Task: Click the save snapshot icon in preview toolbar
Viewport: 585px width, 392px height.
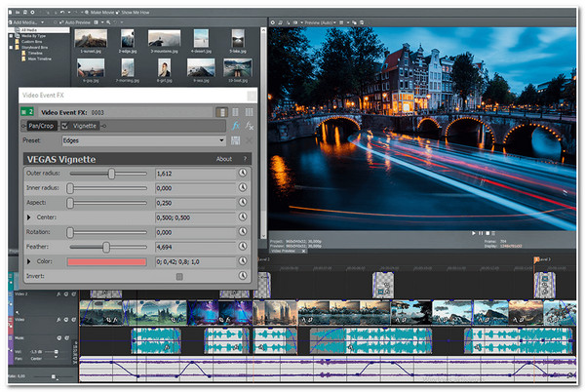Action: [x=362, y=22]
